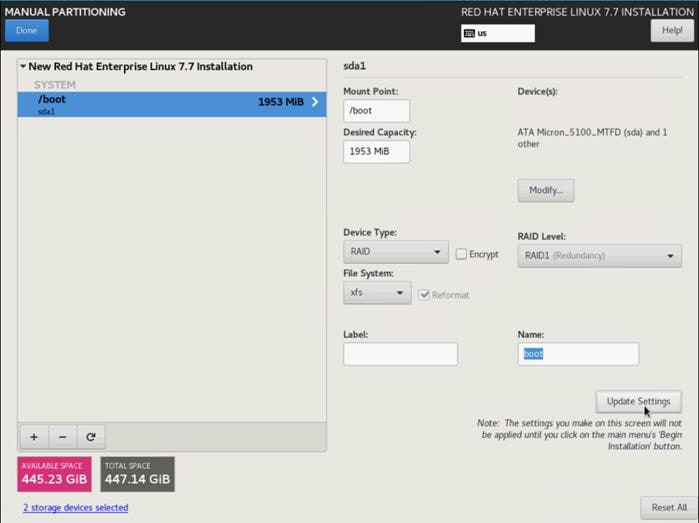Screen dimensions: 699x523
Task: Click the 1953 MiB size in /boot row
Action: [281, 102]
